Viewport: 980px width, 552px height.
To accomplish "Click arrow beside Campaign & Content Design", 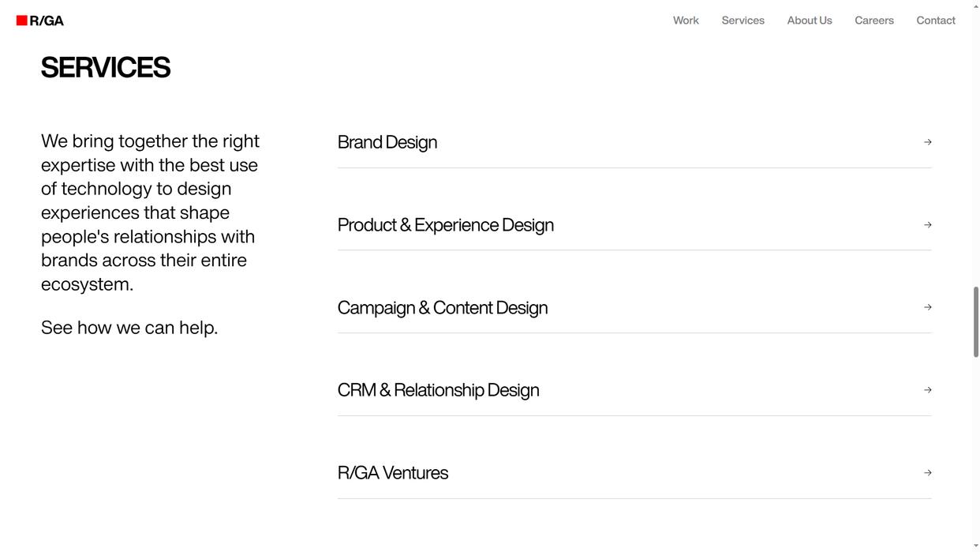I will pyautogui.click(x=927, y=307).
